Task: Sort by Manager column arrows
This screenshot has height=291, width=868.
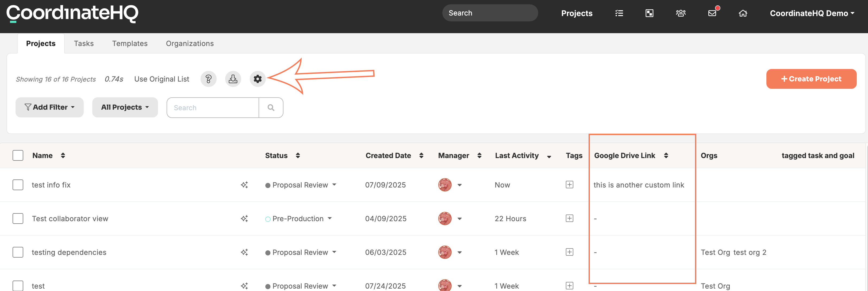Action: [479, 155]
